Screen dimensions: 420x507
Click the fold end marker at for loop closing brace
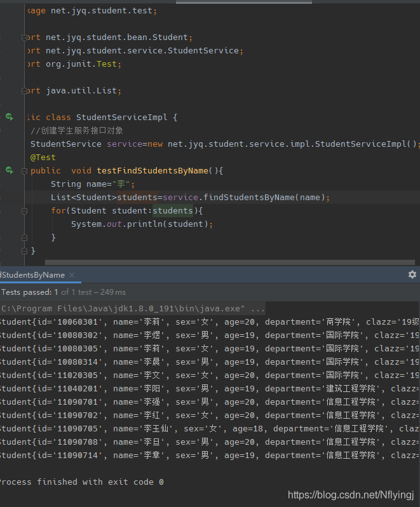coord(24,238)
